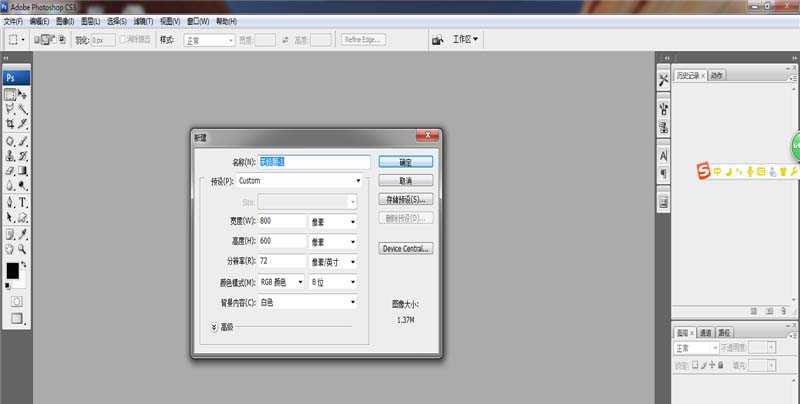Click the Quick Mask mode icon
This screenshot has height=404, width=800.
pos(16,300)
